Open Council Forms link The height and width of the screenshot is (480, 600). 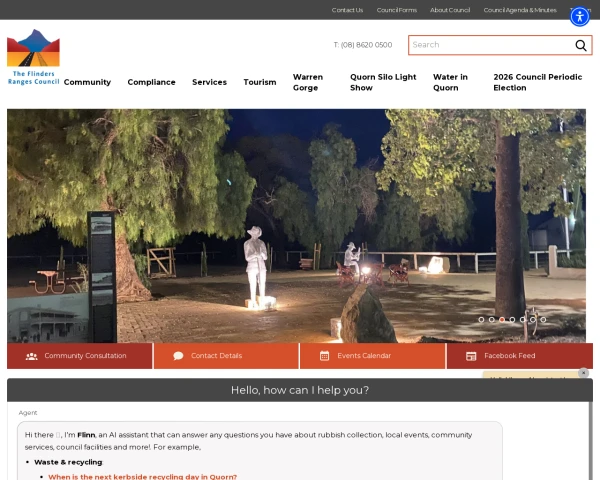click(396, 10)
